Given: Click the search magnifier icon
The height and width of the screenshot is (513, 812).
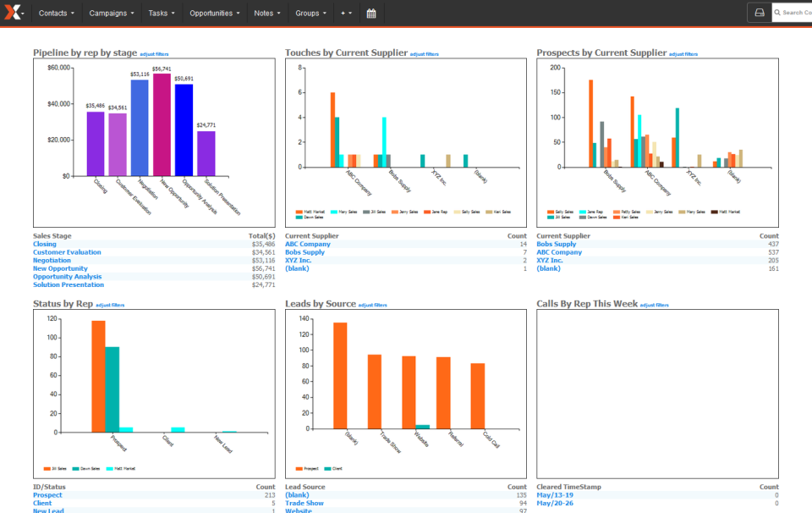Looking at the screenshot, I should point(777,13).
